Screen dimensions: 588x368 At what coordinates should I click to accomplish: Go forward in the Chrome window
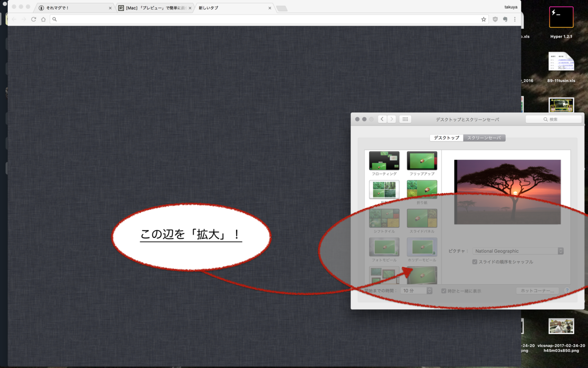(24, 19)
